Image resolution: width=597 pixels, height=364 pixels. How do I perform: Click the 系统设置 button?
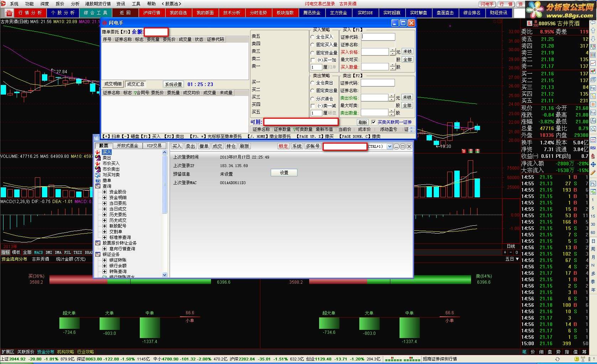tap(173, 85)
